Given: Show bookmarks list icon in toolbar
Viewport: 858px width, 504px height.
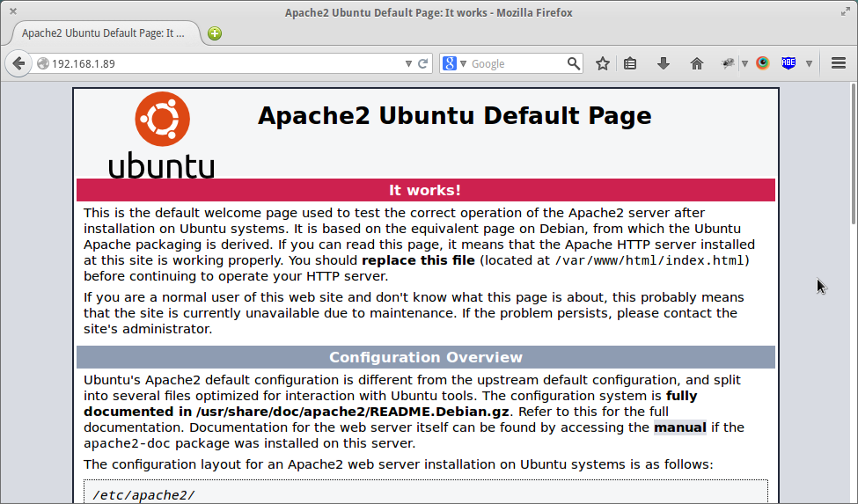Looking at the screenshot, I should 630,63.
